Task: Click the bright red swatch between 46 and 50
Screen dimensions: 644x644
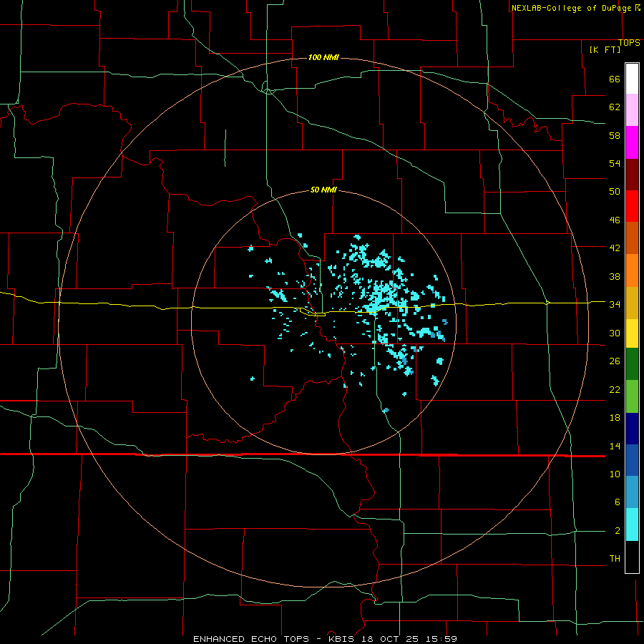Action: [x=632, y=206]
